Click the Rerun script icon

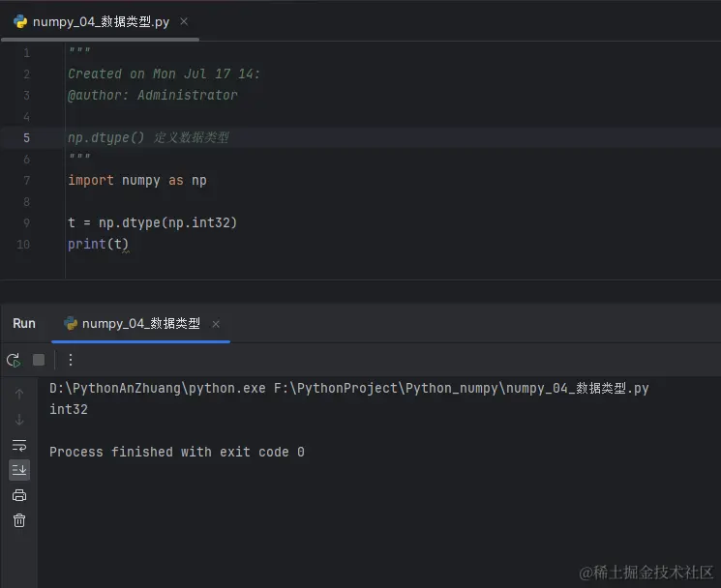click(14, 360)
